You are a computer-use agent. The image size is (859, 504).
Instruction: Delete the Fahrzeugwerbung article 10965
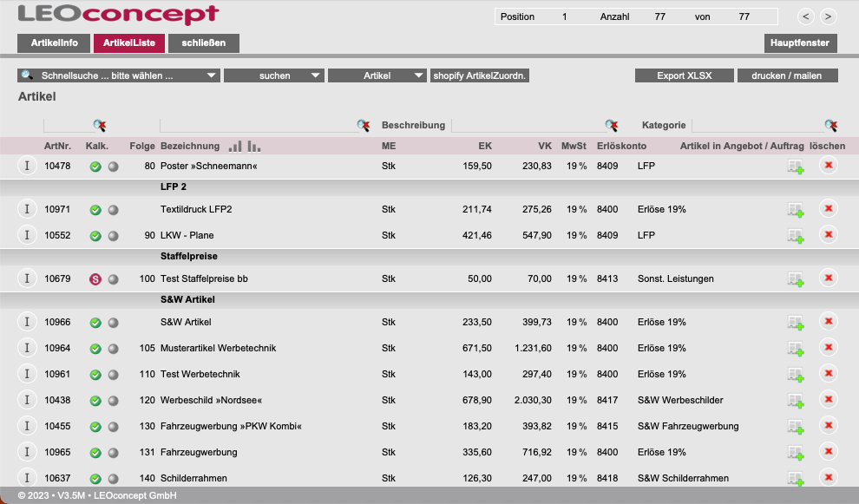828,452
